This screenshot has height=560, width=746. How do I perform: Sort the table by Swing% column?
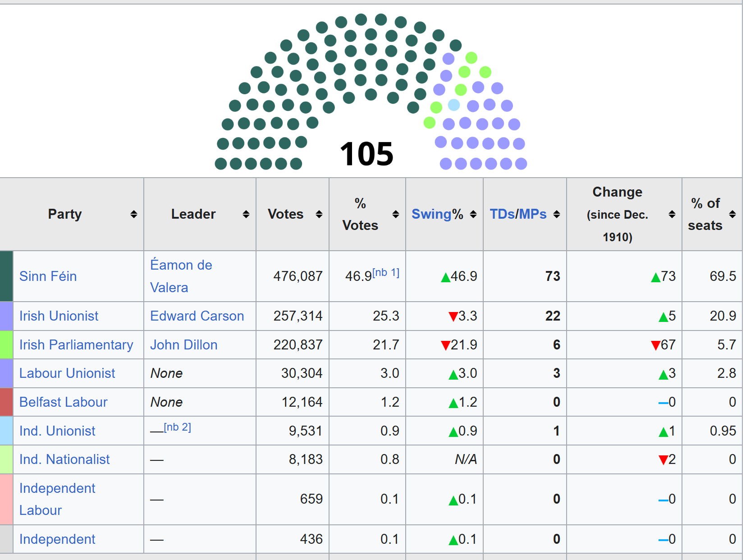point(473,214)
